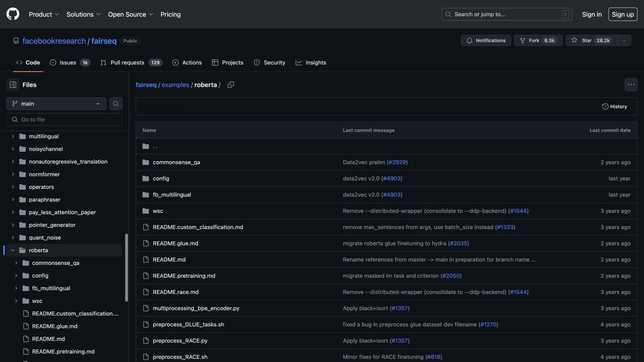Screen dimensions: 644x362
Task: Open the three-dot more options menu
Action: coord(631,85)
